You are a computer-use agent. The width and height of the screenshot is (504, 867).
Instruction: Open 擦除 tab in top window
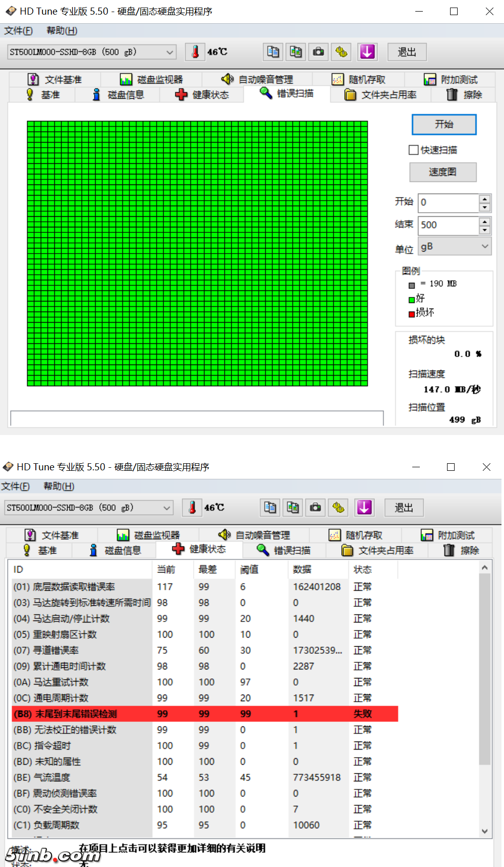[464, 95]
